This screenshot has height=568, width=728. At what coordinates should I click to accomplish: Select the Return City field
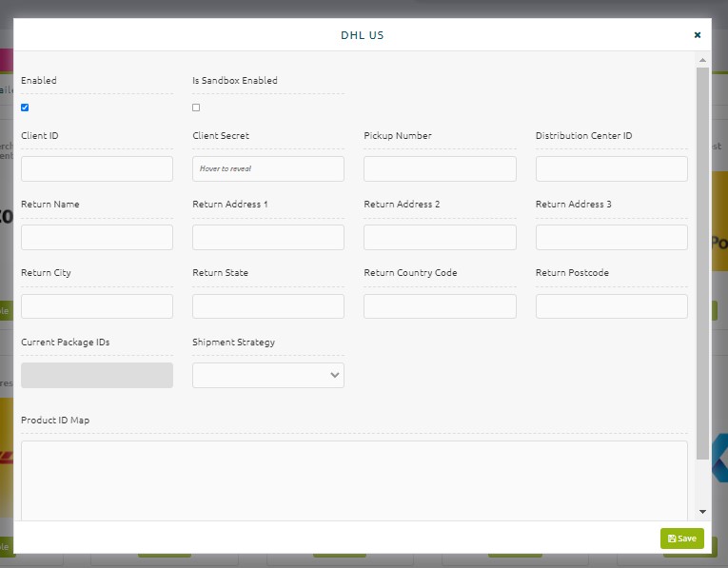point(97,306)
